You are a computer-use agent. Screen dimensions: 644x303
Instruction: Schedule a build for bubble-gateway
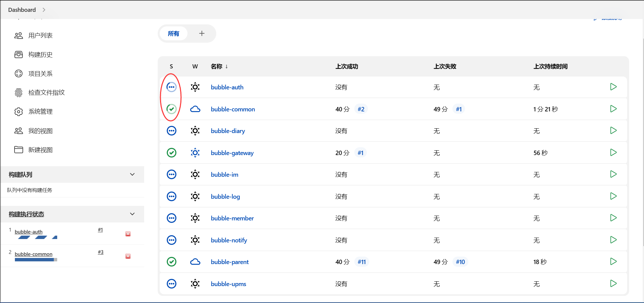click(613, 153)
